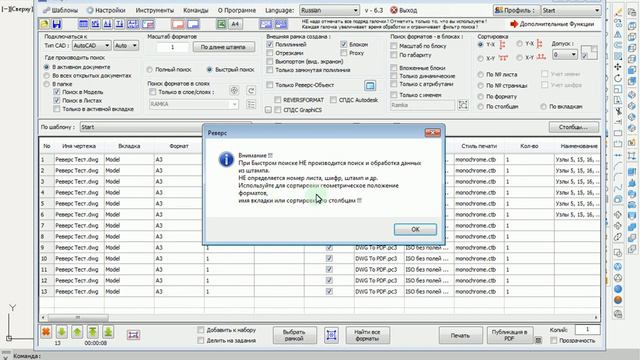Toggle the Полилинией checkbox
Image resolution: width=640 pixels, height=360 pixels.
270,44
